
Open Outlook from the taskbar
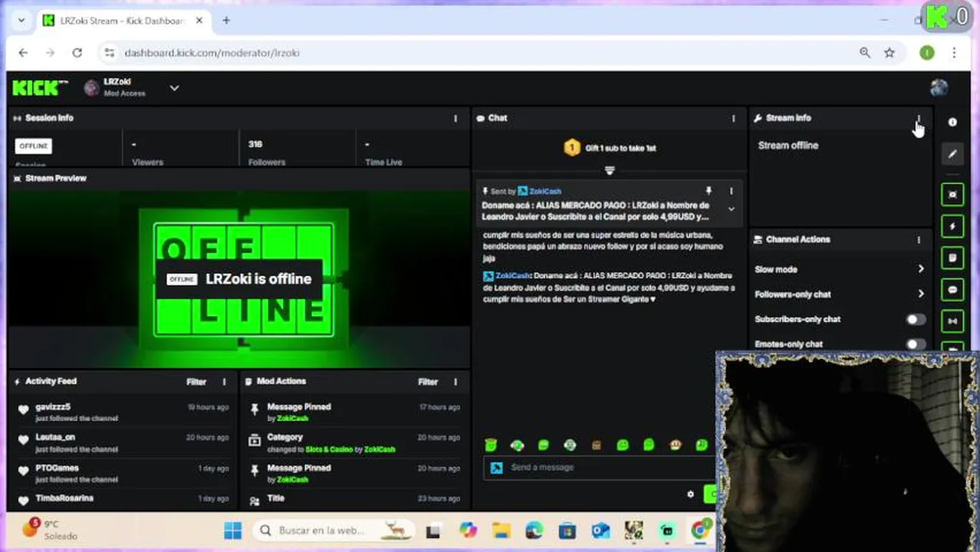[600, 531]
